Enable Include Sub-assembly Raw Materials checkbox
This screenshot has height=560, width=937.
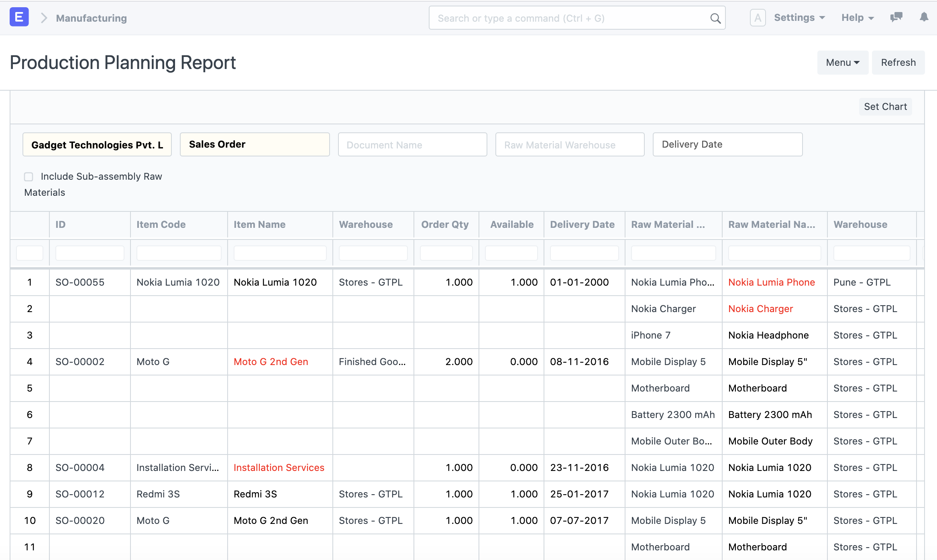[x=29, y=177]
